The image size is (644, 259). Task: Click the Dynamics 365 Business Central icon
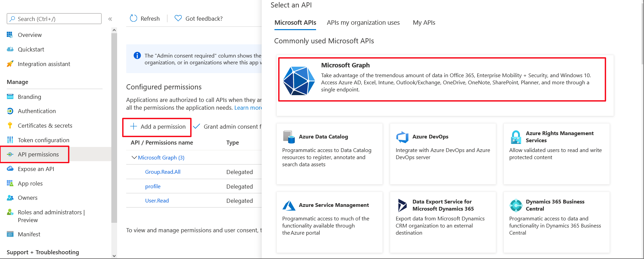[516, 206]
